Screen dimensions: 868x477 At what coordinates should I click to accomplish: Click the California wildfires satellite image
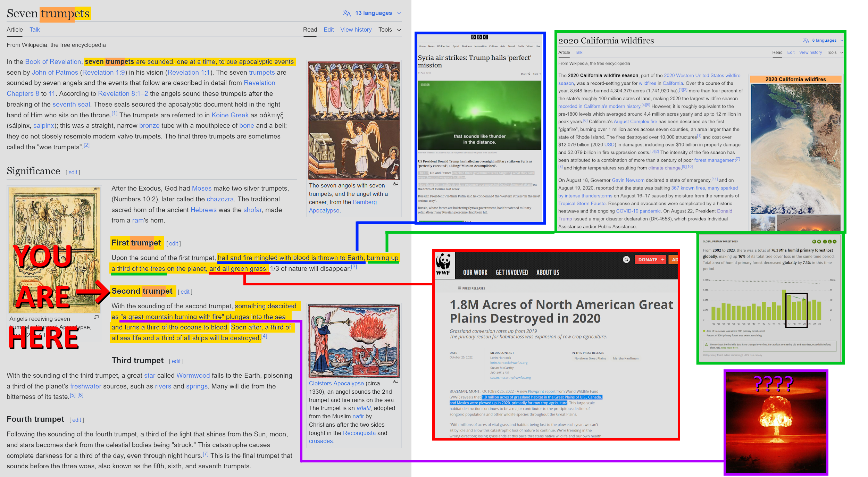(x=795, y=149)
